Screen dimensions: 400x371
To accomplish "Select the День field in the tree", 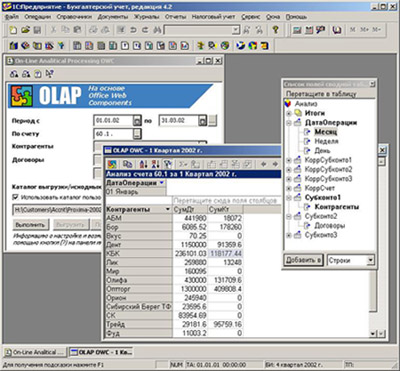I will point(322,151).
